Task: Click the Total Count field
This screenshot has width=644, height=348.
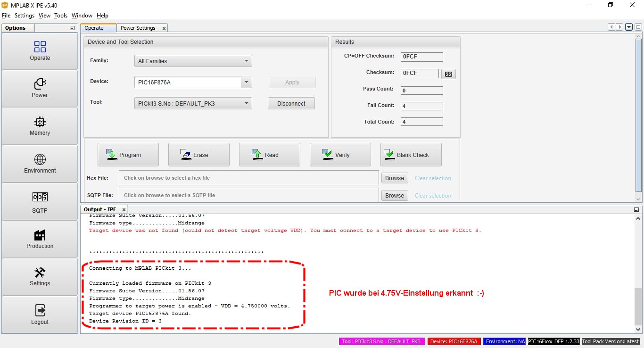Action: pyautogui.click(x=422, y=122)
